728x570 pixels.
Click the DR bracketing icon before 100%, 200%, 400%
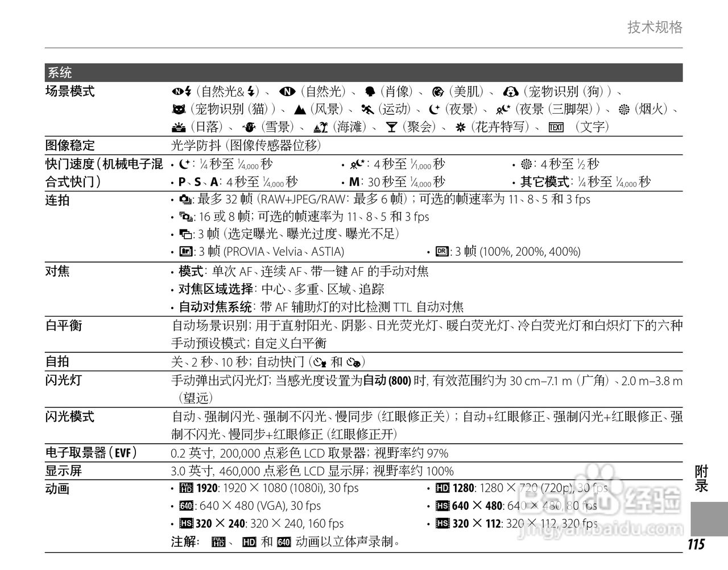pyautogui.click(x=442, y=252)
